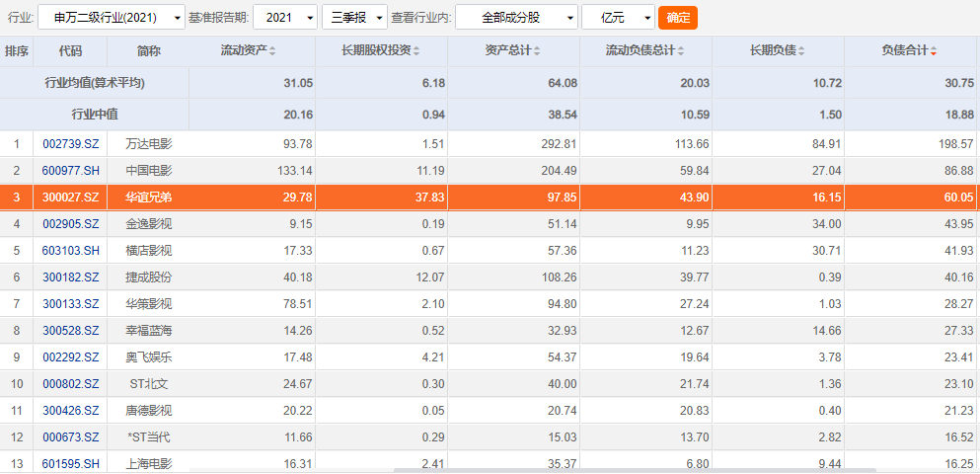Select the 上海电影 company name
This screenshot has height=474, width=980.
pos(149,464)
